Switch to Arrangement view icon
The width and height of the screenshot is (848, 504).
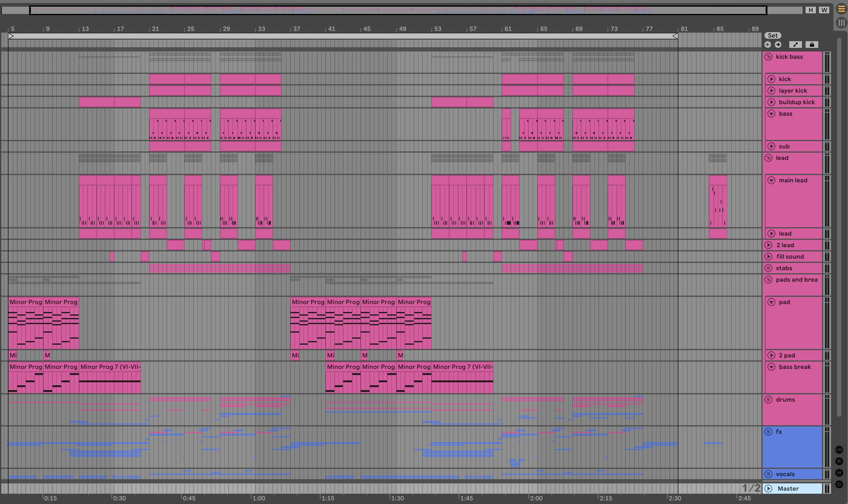click(x=841, y=9)
